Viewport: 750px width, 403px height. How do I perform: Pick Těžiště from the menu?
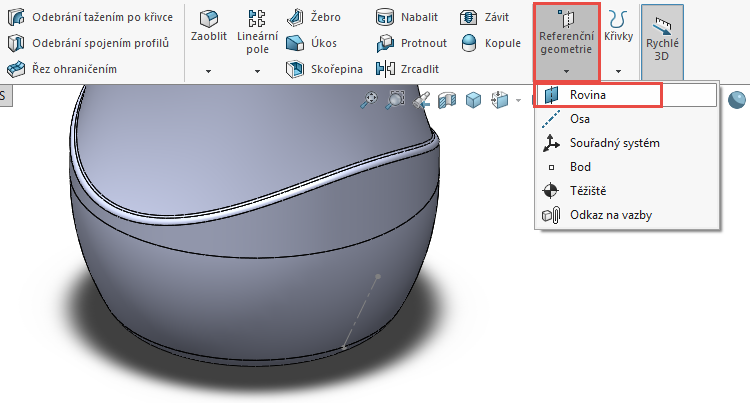(x=626, y=191)
